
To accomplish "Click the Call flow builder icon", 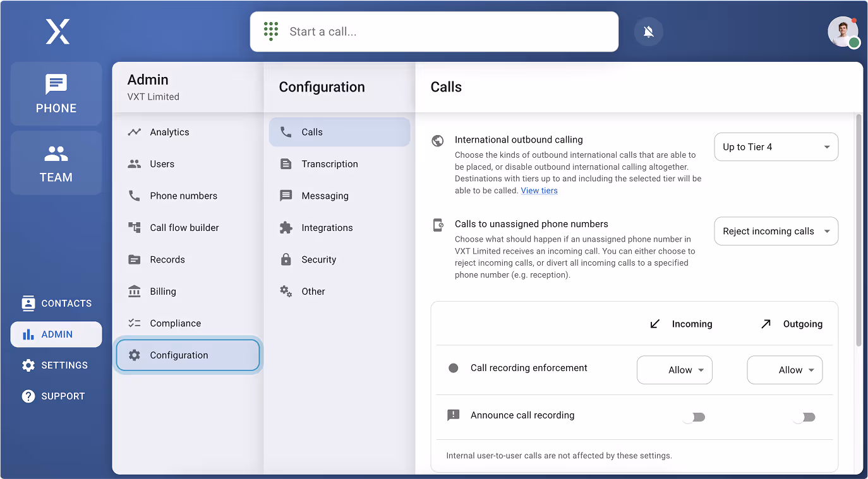I will [x=135, y=228].
